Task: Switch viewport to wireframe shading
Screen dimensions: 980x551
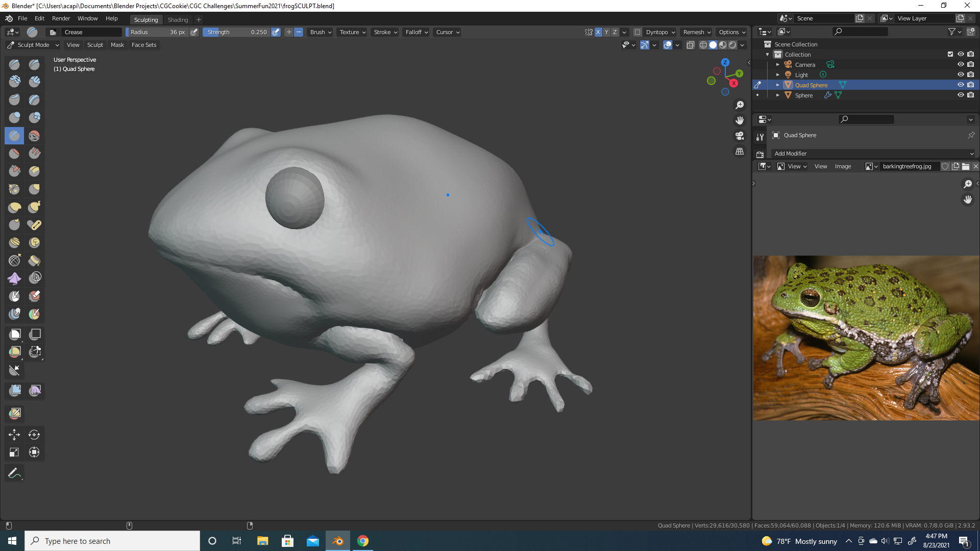Action: [703, 45]
